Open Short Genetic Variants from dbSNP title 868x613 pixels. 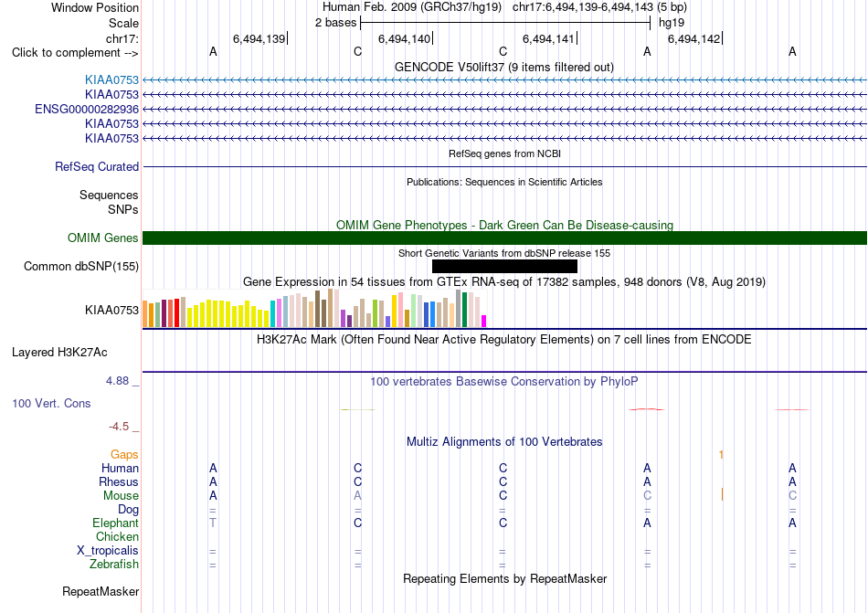click(x=504, y=253)
